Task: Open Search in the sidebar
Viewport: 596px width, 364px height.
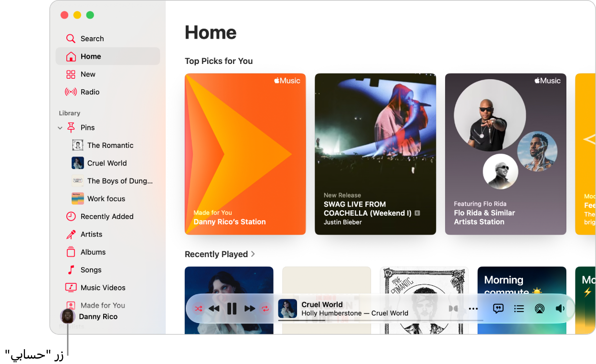Action: 107,39
